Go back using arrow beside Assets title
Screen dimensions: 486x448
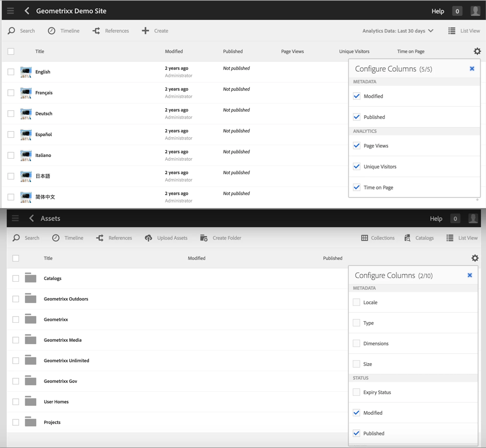click(x=32, y=218)
